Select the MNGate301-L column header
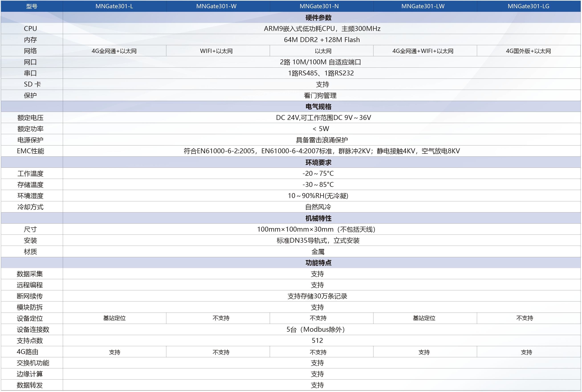 [115, 6]
